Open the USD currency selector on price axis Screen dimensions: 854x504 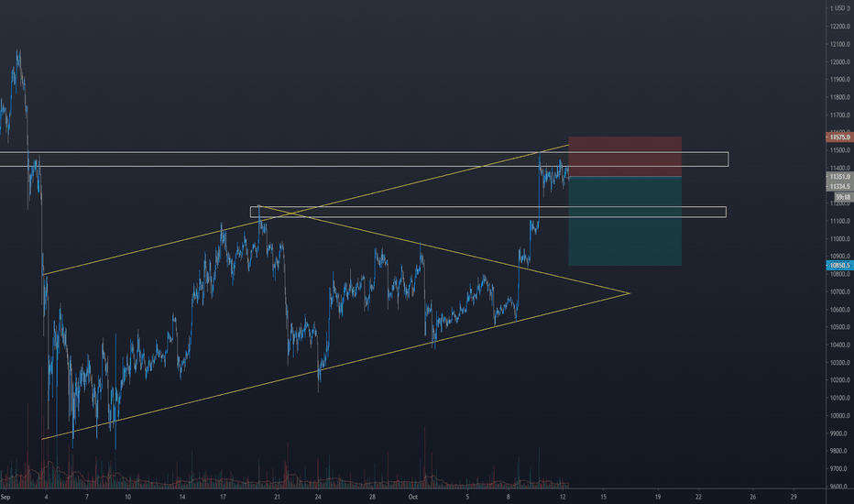pyautogui.click(x=840, y=8)
